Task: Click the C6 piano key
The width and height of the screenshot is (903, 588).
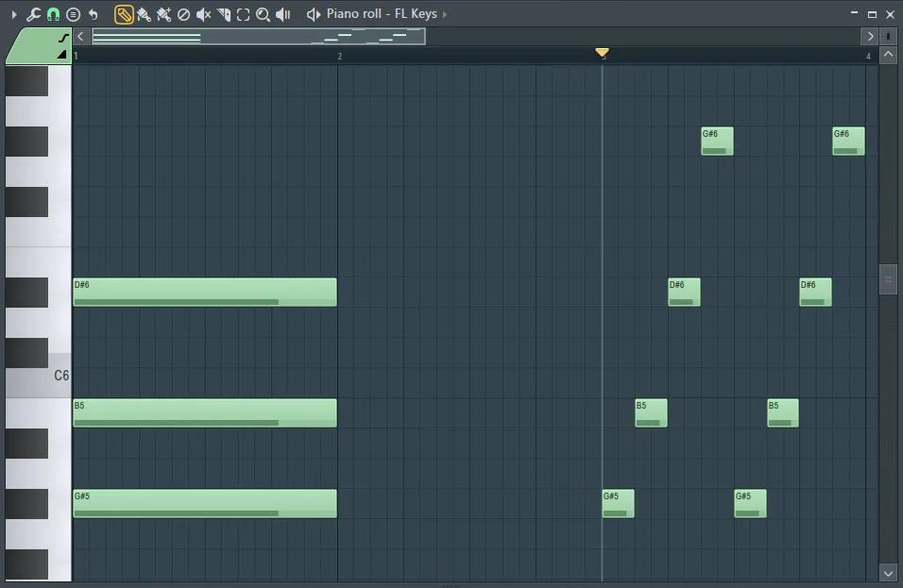Action: click(38, 376)
